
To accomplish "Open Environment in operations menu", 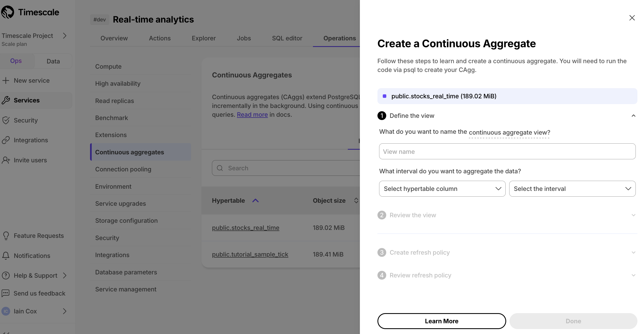I will pos(141,187).
